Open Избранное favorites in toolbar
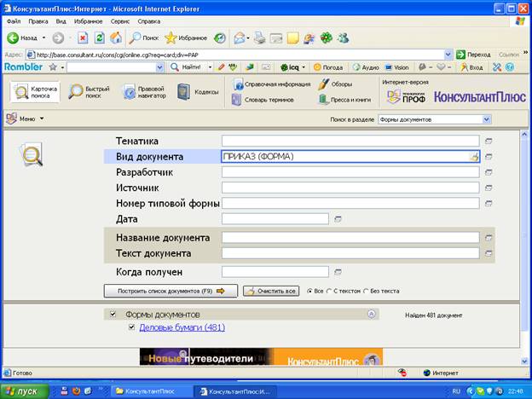Viewport: 532px width, 399px height. click(185, 38)
